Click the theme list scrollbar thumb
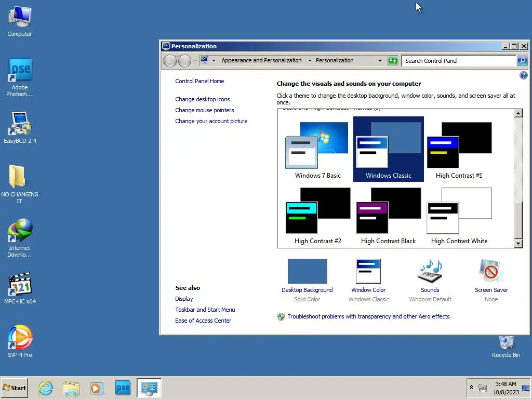This screenshot has width=532, height=399. point(518,220)
